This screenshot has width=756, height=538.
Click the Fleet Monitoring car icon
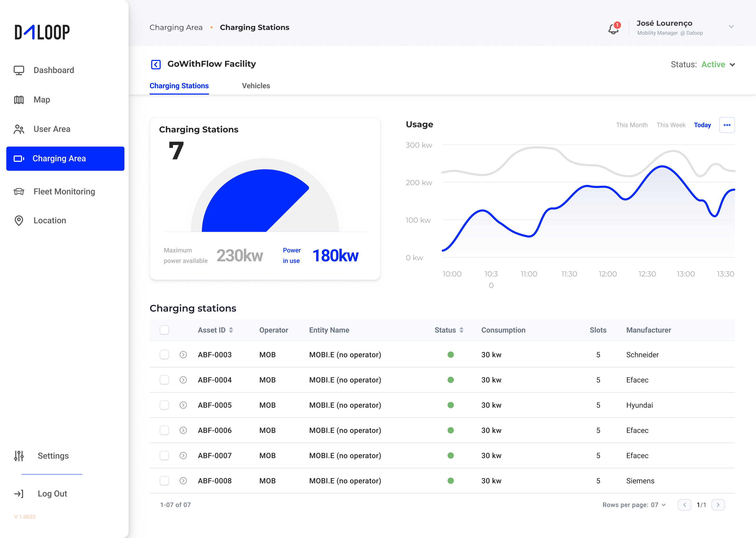(x=19, y=192)
